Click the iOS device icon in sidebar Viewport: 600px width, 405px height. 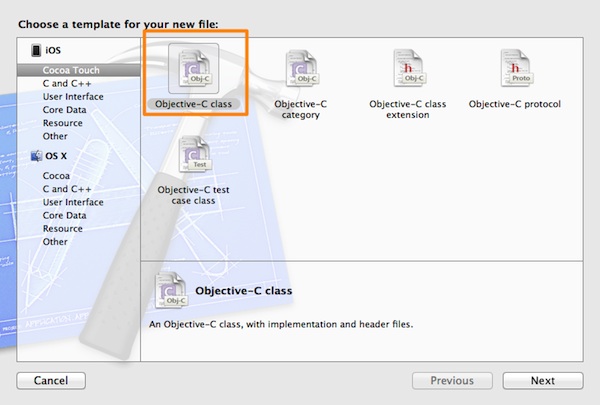click(x=37, y=52)
